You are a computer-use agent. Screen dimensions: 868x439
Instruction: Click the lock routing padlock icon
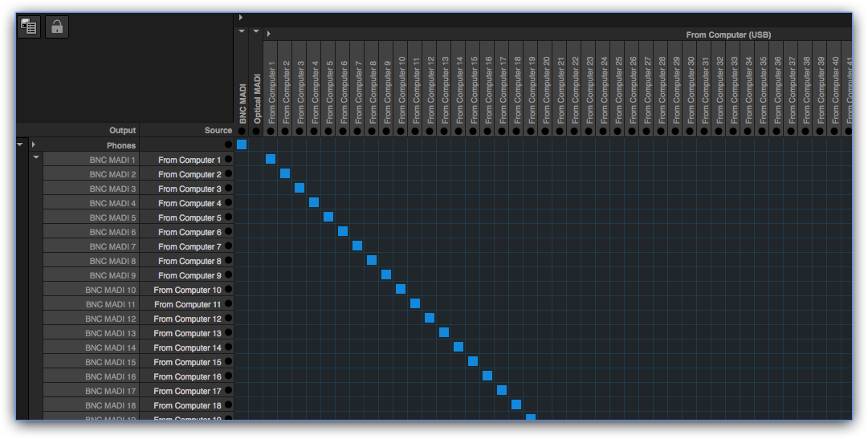(x=57, y=26)
